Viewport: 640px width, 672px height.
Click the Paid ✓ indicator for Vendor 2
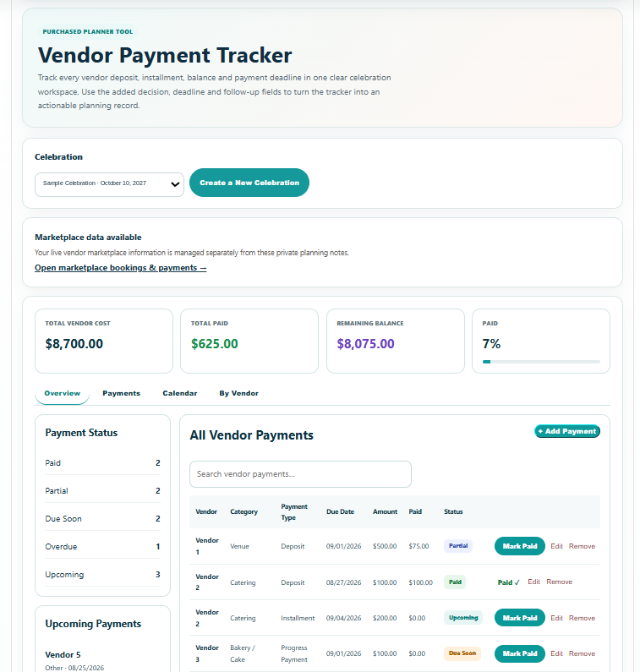pyautogui.click(x=508, y=582)
